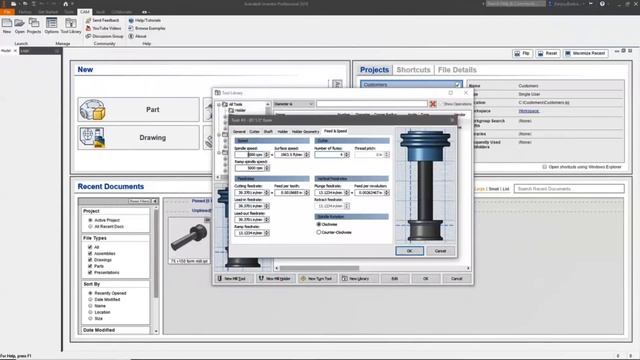Click the Ramp spindle speed stepper

[267, 168]
